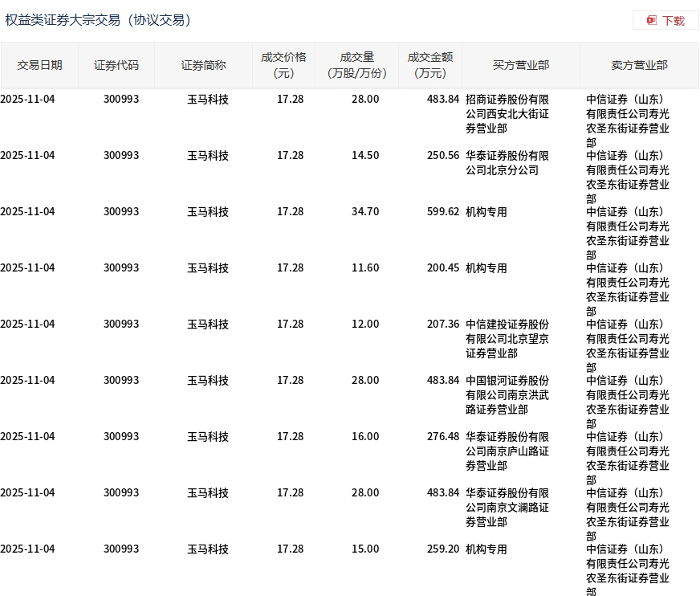Click the 交易日期 column header

[x=39, y=65]
